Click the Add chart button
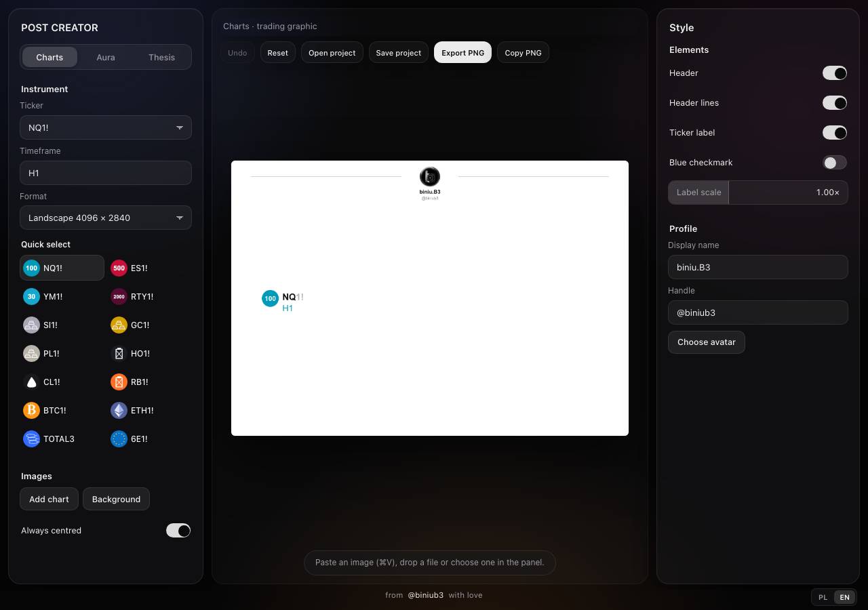Viewport: 868px width, 610px height. coord(49,499)
